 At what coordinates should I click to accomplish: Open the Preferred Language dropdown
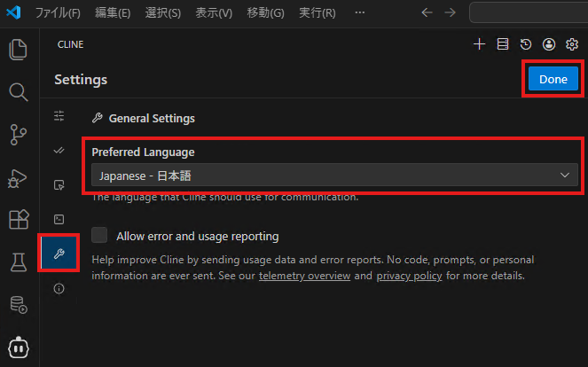click(334, 175)
